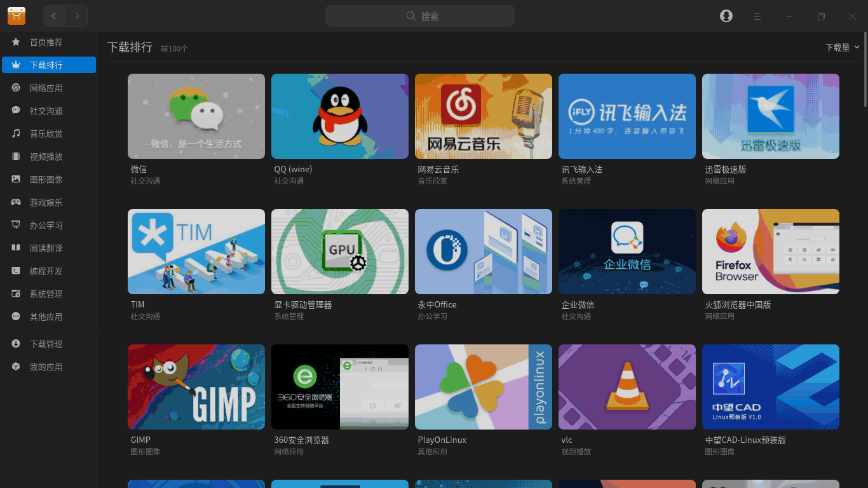Open the GIMP banner
The image size is (868, 488).
click(196, 387)
